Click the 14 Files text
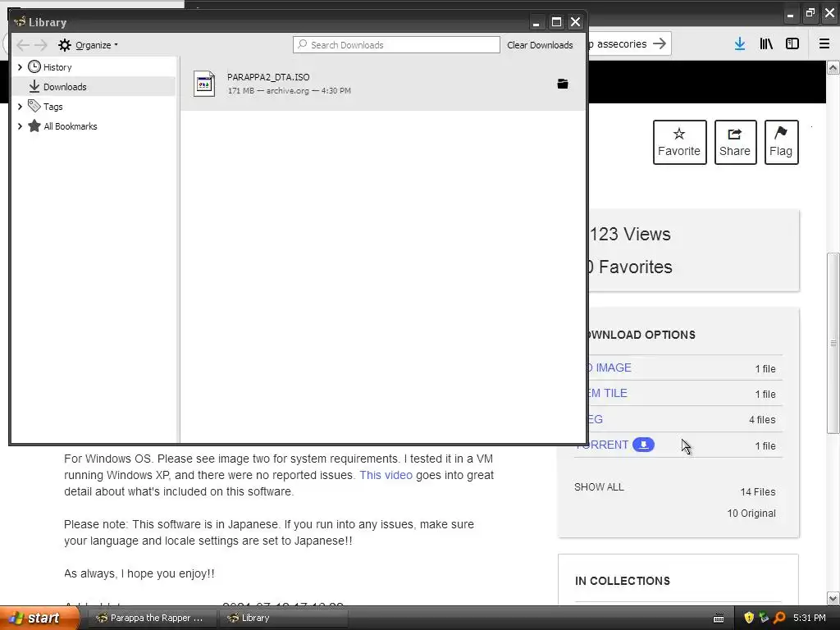The height and width of the screenshot is (630, 840). (757, 492)
